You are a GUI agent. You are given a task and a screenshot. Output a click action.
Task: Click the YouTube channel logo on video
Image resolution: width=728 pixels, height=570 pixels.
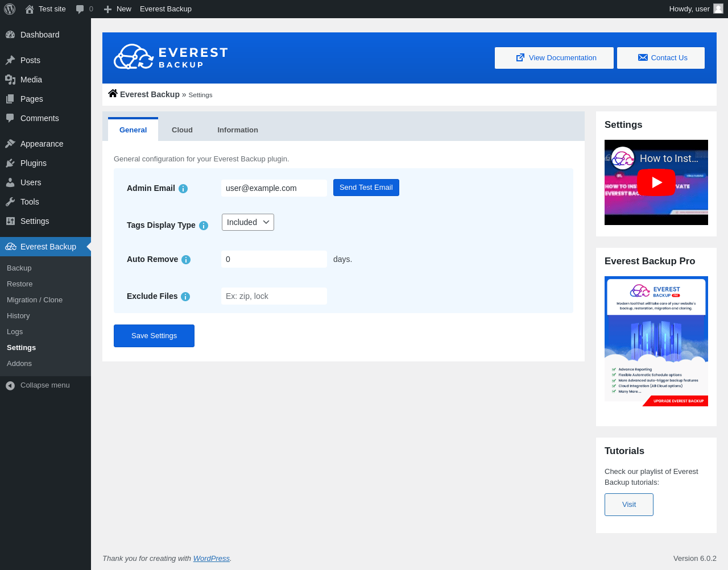click(623, 159)
